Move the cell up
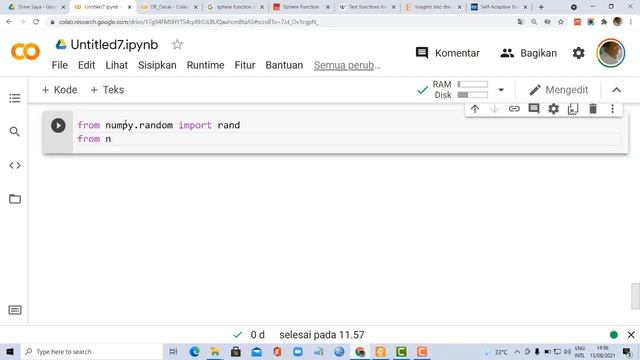 pyautogui.click(x=475, y=109)
